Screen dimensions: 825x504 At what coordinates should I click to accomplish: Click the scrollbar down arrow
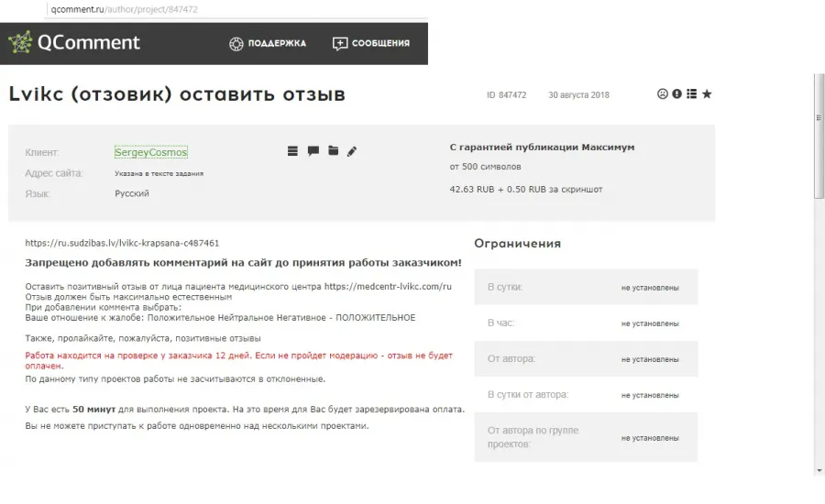(x=819, y=471)
